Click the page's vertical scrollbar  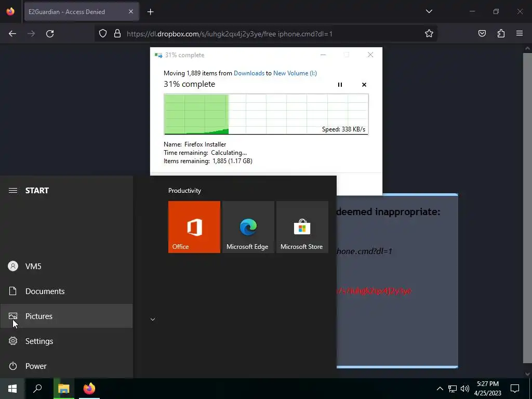pyautogui.click(x=527, y=209)
